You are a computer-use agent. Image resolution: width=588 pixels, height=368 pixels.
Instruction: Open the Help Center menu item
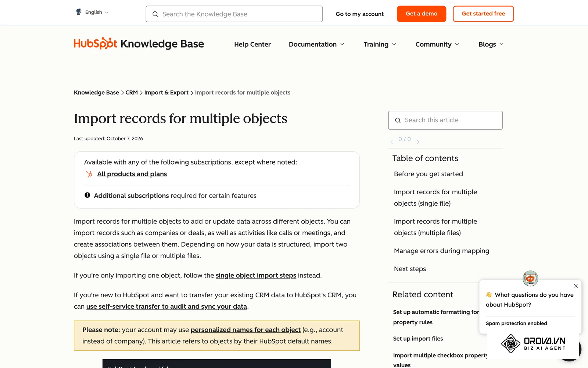point(252,44)
